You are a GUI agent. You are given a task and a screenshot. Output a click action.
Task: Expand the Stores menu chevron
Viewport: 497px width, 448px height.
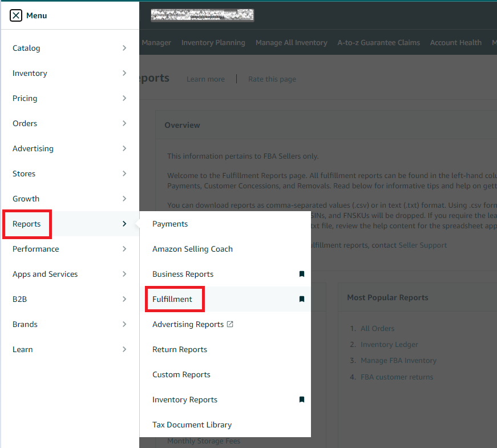(x=124, y=173)
